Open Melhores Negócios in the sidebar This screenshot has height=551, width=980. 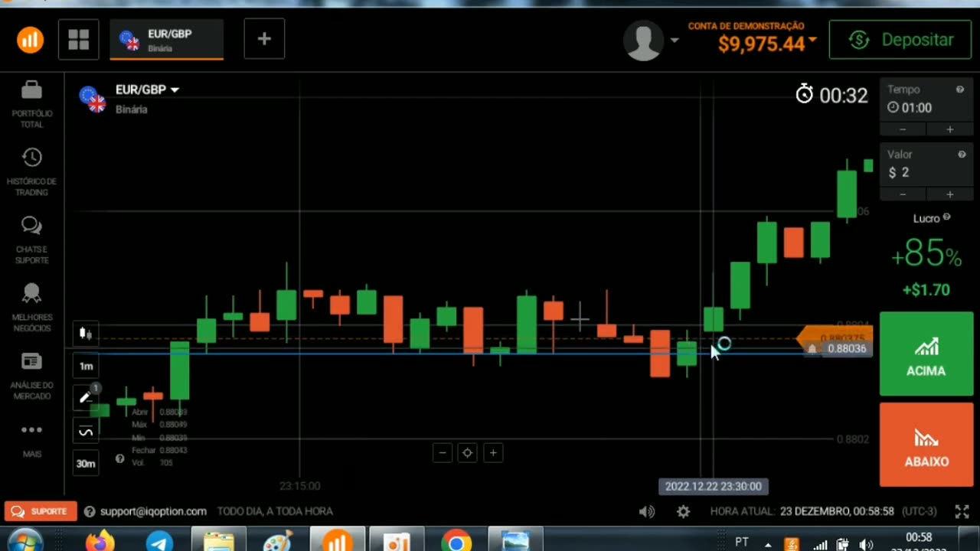tap(31, 308)
